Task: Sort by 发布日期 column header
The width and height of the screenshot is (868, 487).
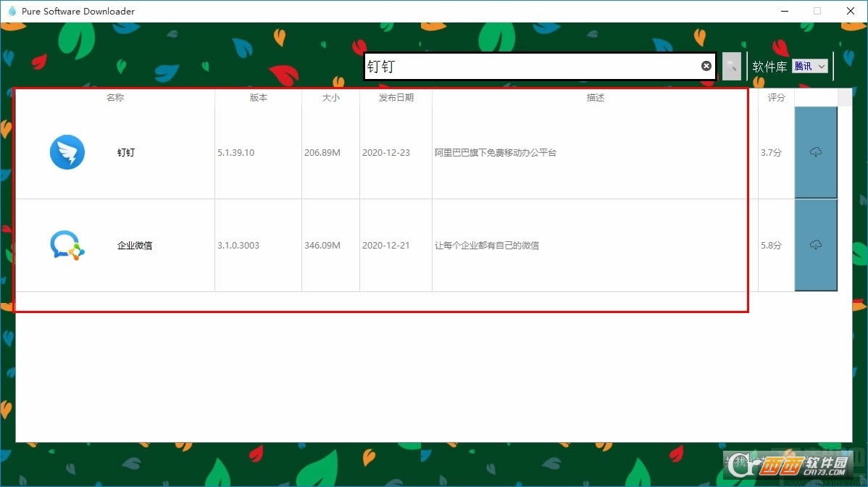Action: (x=396, y=97)
